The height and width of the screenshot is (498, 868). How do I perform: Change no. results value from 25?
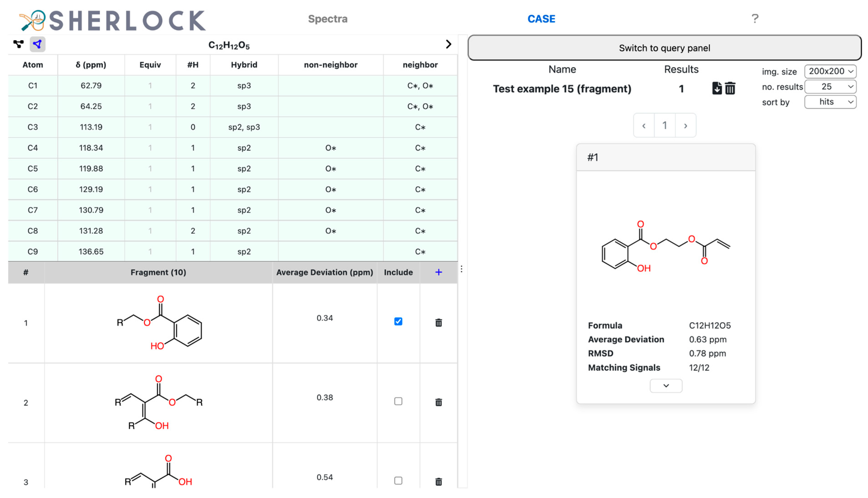[x=830, y=86]
